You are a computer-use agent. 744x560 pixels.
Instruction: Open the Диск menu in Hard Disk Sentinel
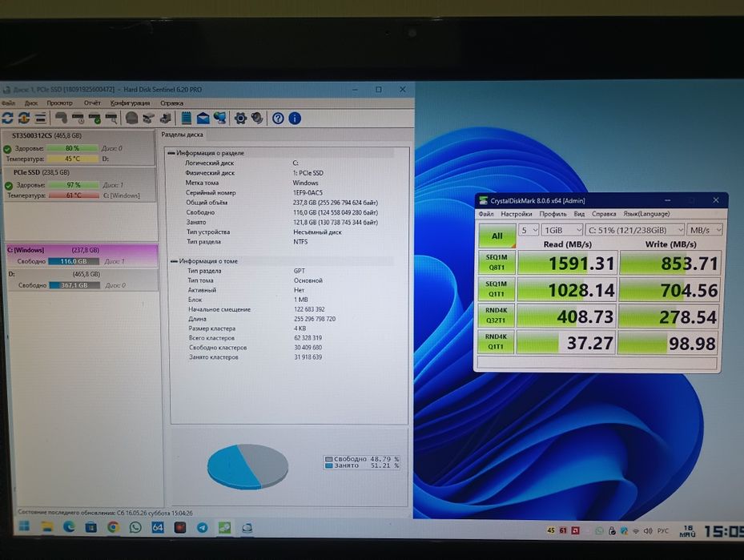click(31, 103)
